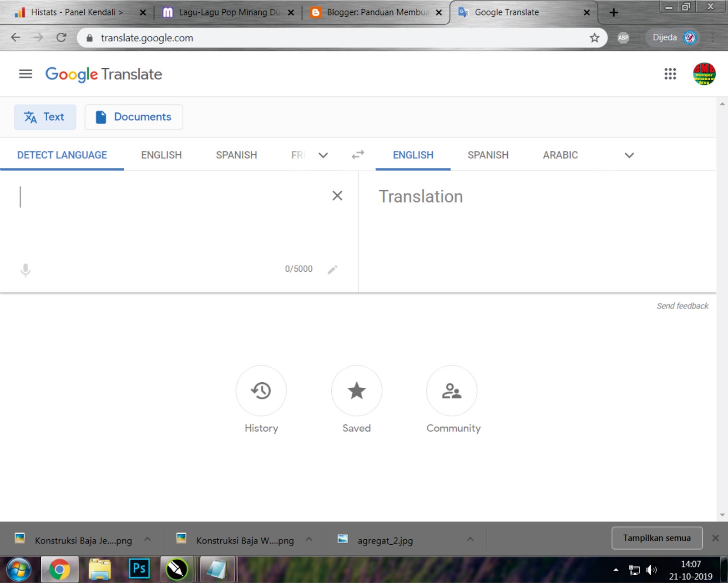728x583 pixels.
Task: Clear the source text with the X
Action: (x=338, y=196)
